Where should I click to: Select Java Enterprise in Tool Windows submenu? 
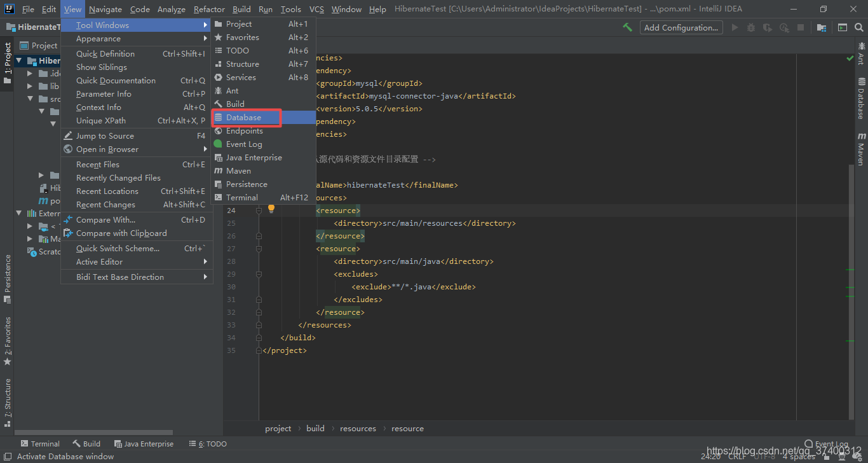point(264,158)
